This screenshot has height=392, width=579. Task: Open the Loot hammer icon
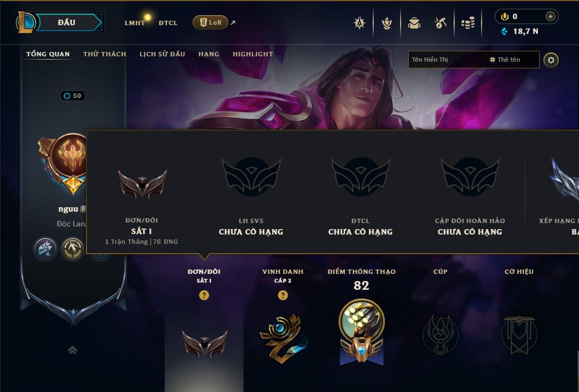[x=440, y=23]
